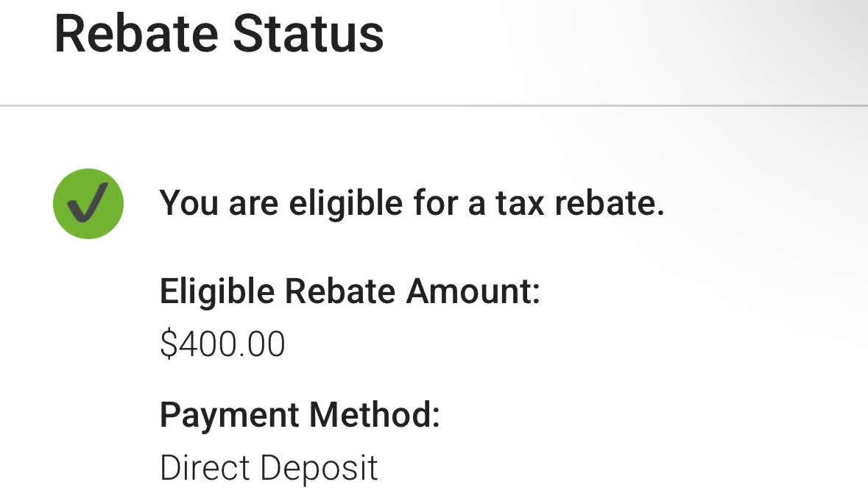868x504 pixels.
Task: Click the word "Deposit" in the payment value
Action: coord(320,468)
